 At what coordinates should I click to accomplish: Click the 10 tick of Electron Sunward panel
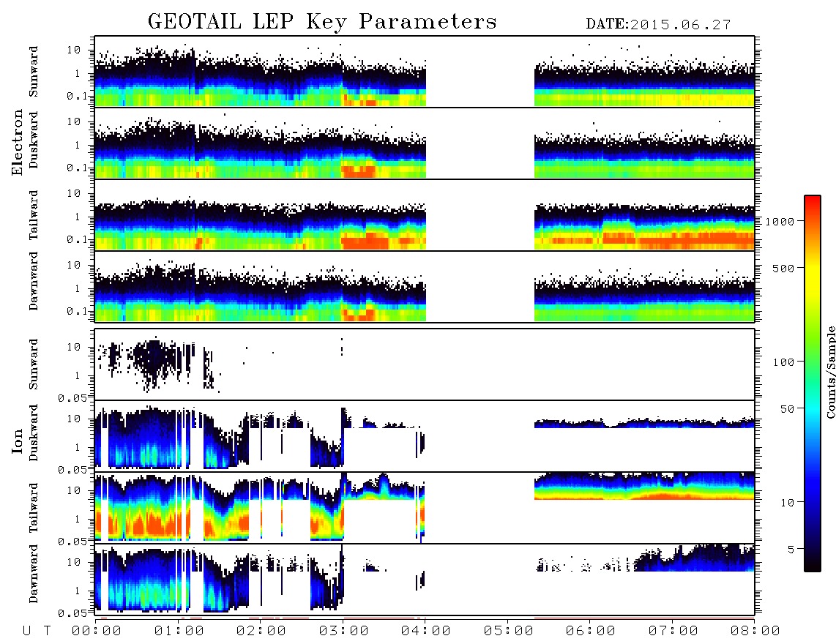[x=74, y=50]
